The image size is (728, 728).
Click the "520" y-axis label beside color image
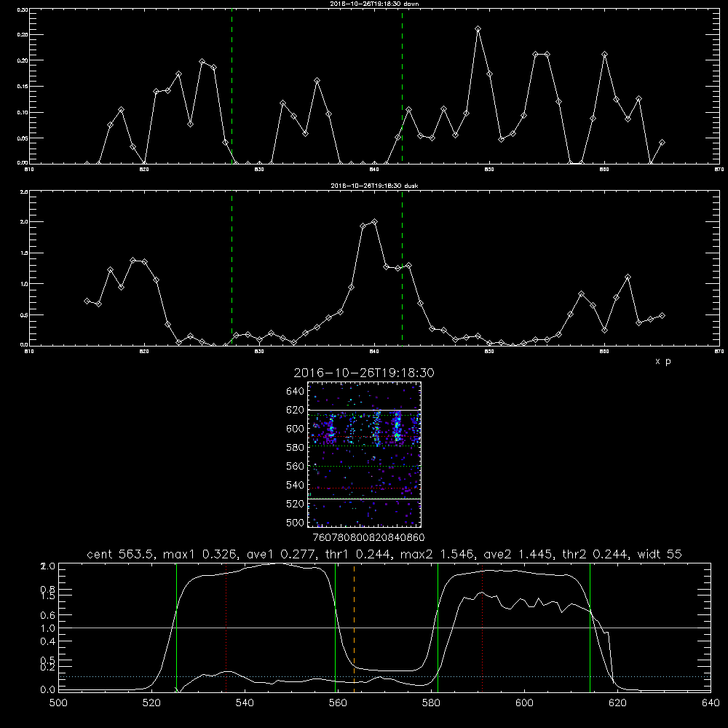(x=296, y=504)
